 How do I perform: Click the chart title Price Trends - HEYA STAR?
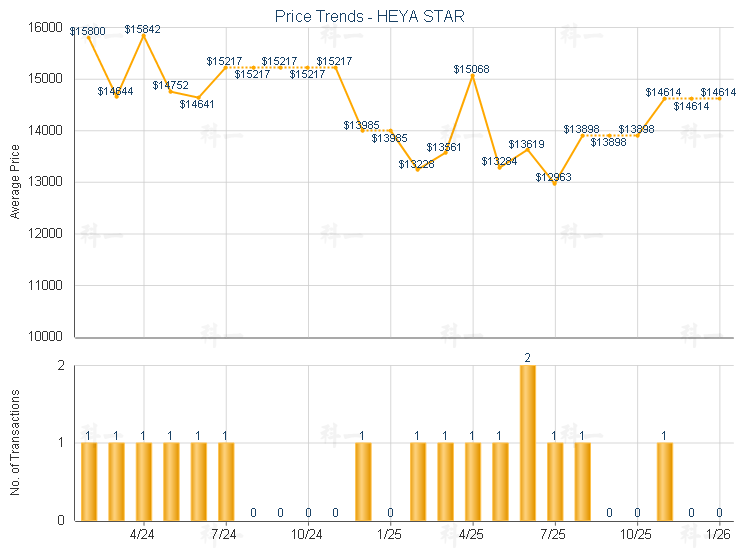[369, 16]
